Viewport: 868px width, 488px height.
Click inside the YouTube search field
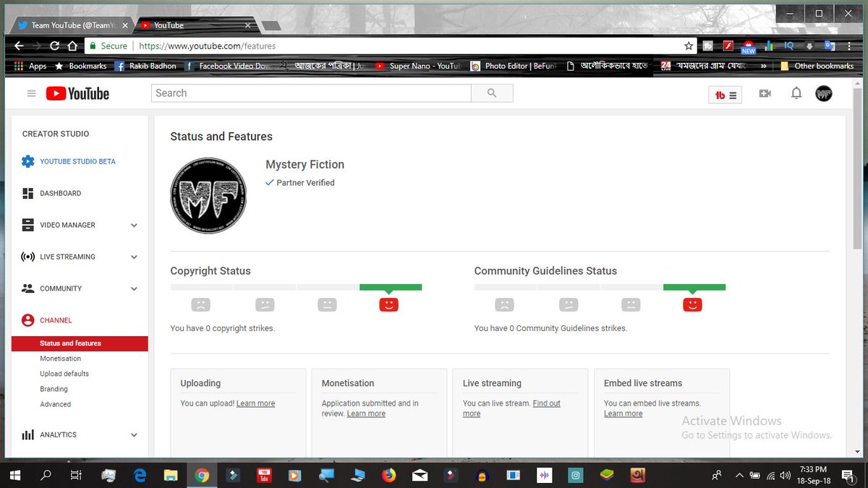(311, 93)
